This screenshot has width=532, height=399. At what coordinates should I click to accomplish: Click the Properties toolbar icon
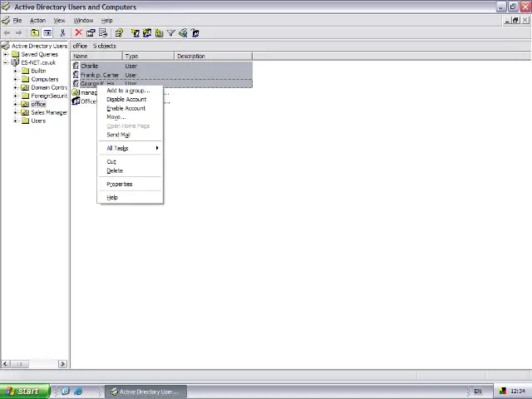[91, 33]
